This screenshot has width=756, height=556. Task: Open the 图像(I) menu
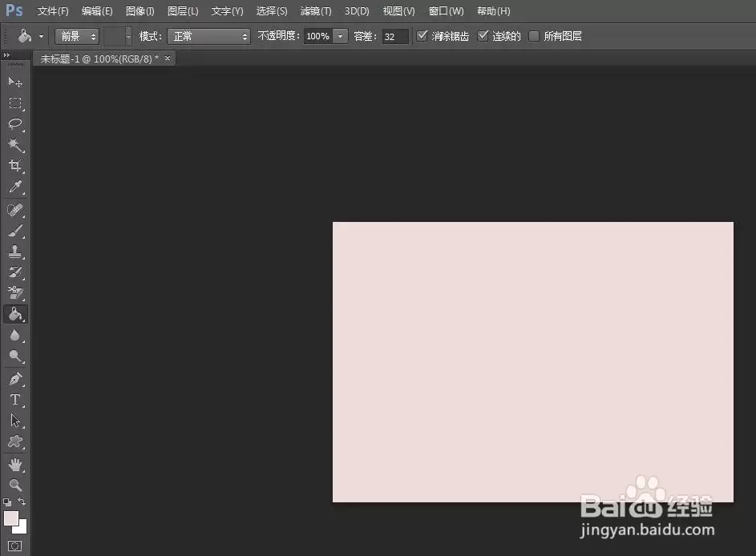[x=139, y=11]
